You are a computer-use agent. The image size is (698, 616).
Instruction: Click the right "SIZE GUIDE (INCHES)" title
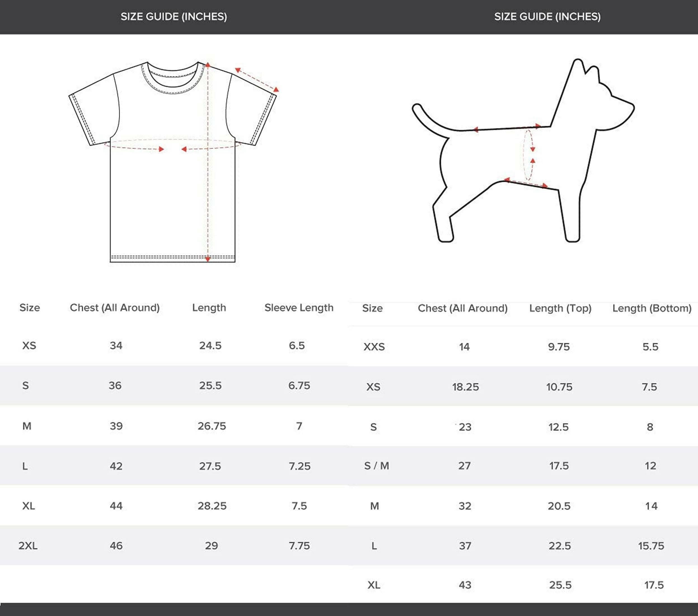pos(547,17)
